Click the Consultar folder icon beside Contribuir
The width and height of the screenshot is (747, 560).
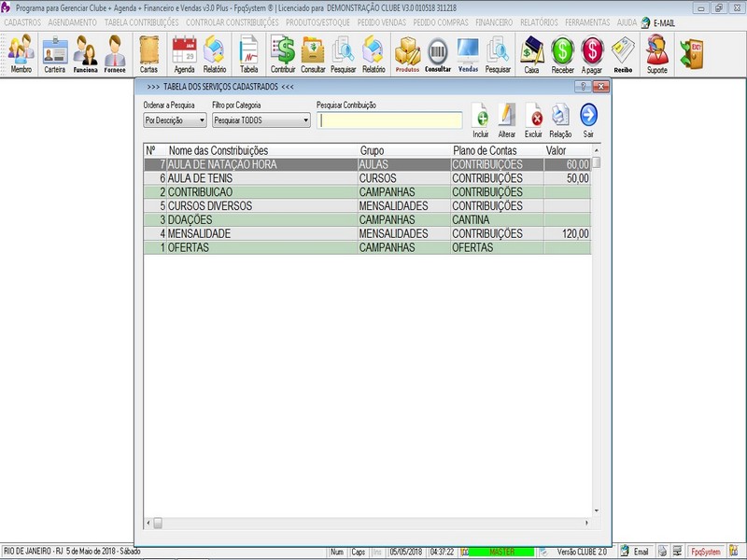coord(313,54)
